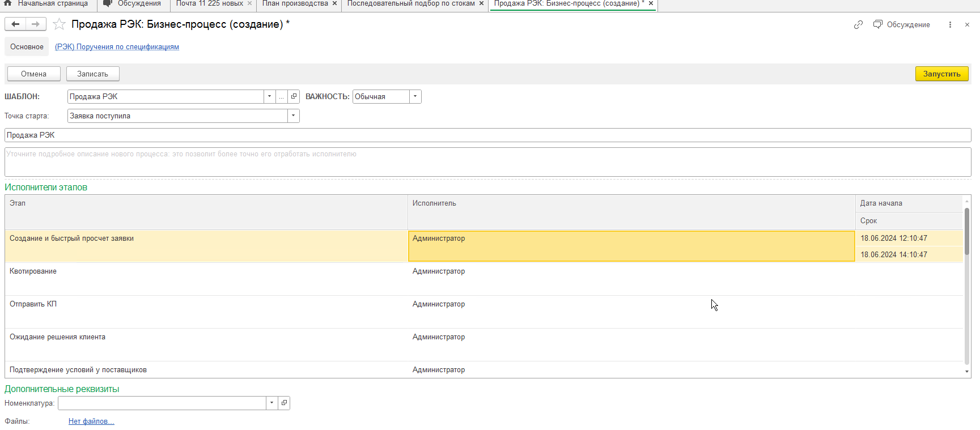Open the Точка старта dropdown
Image resolution: width=980 pixels, height=430 pixels.
click(x=293, y=116)
